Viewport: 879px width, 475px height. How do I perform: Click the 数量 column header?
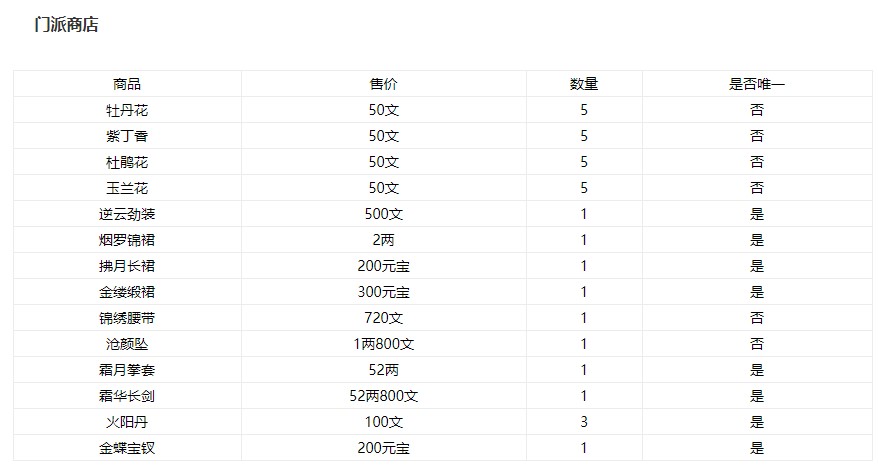point(583,84)
